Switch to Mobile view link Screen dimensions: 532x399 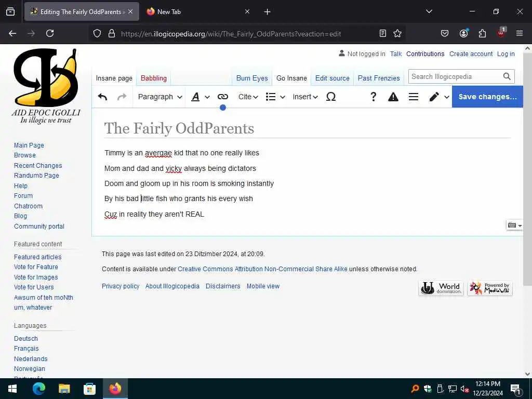263,286
